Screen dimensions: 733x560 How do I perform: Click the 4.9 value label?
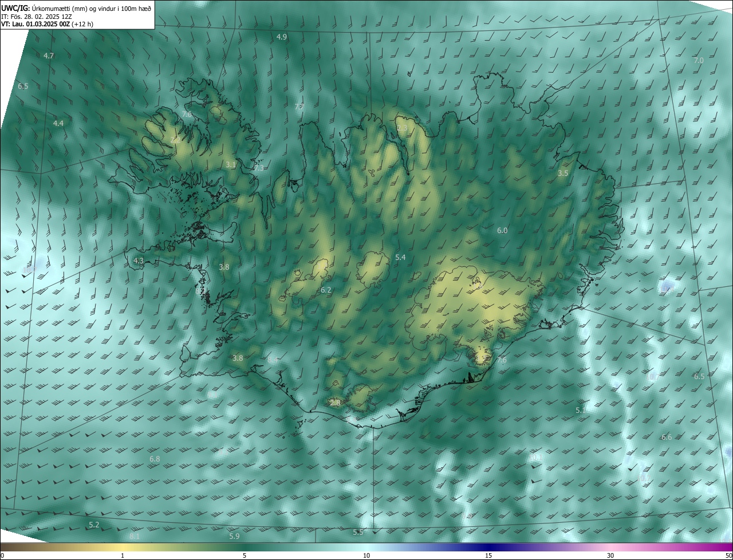pos(282,37)
